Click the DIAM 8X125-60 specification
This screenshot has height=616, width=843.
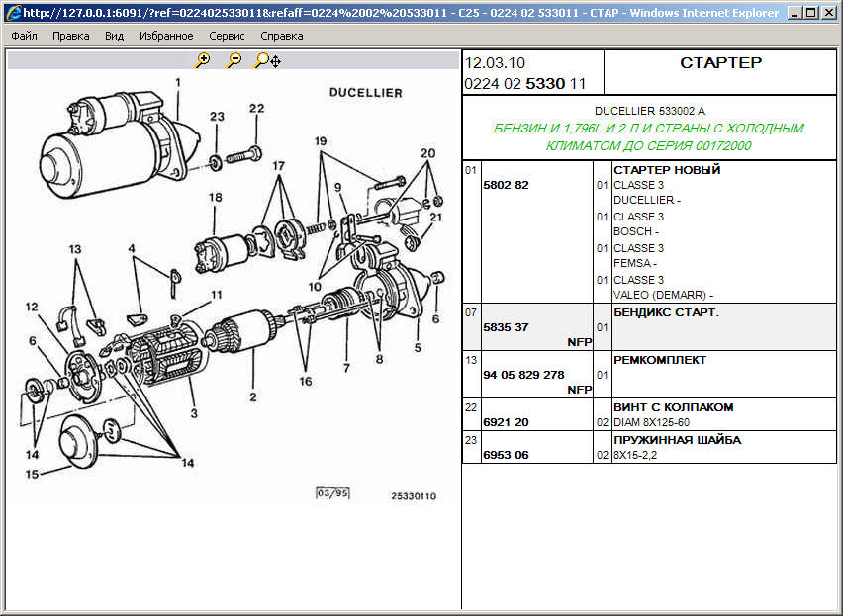pyautogui.click(x=651, y=422)
